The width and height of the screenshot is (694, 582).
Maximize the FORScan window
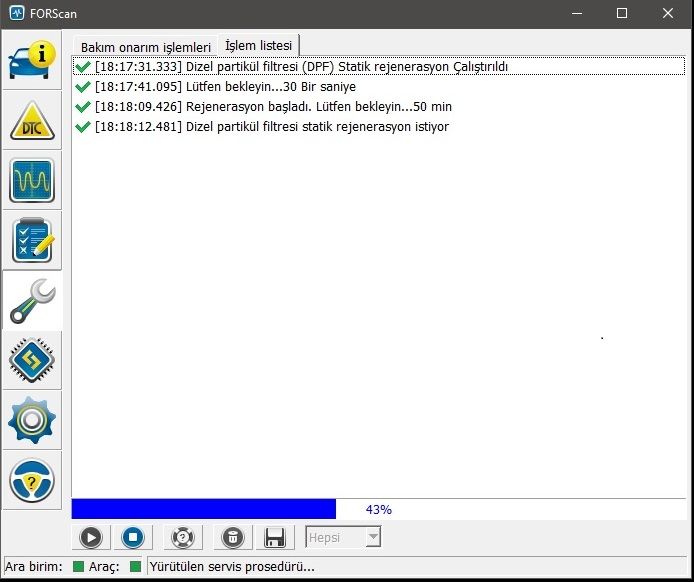point(622,13)
